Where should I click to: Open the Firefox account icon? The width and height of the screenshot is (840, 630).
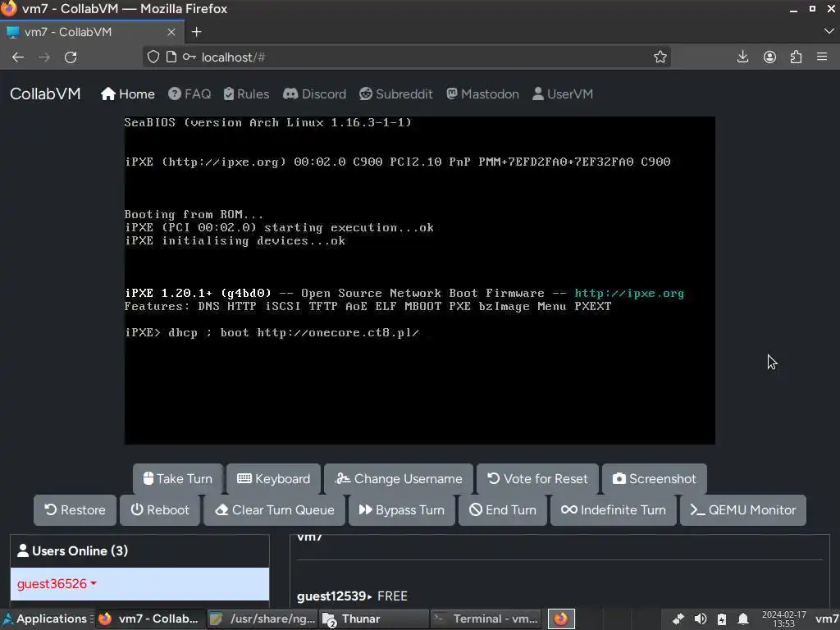click(769, 57)
